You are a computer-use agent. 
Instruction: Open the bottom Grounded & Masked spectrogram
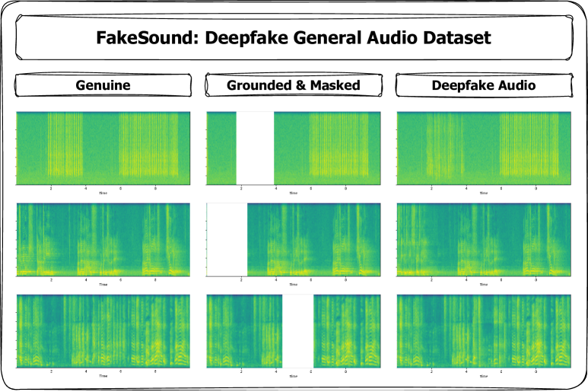tap(294, 331)
